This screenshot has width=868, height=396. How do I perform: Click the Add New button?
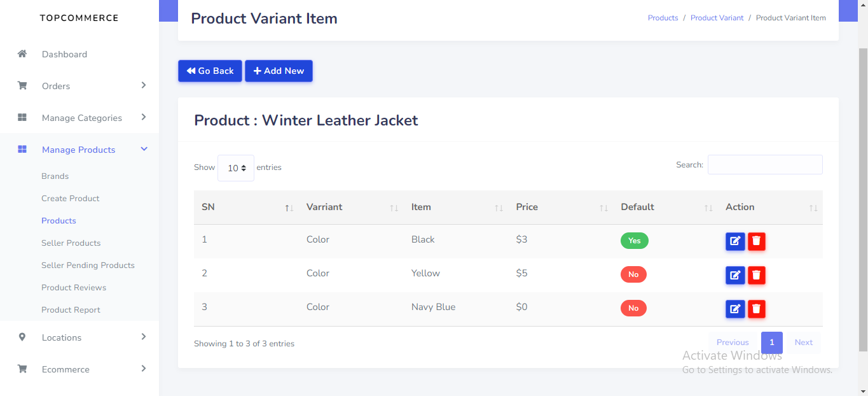coord(279,71)
